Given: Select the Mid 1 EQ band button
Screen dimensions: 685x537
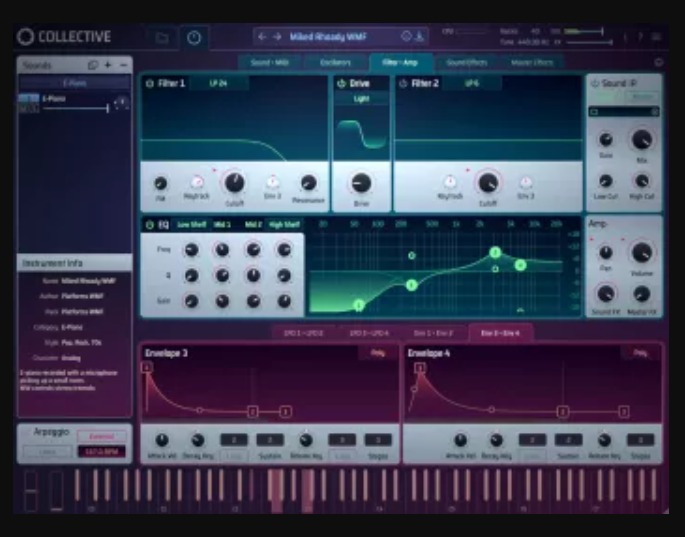Looking at the screenshot, I should click(x=222, y=225).
